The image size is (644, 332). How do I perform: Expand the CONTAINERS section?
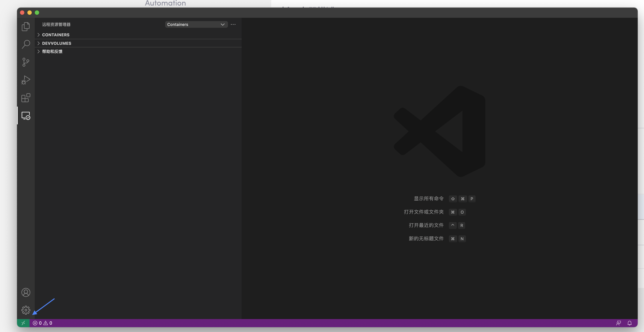click(x=55, y=35)
